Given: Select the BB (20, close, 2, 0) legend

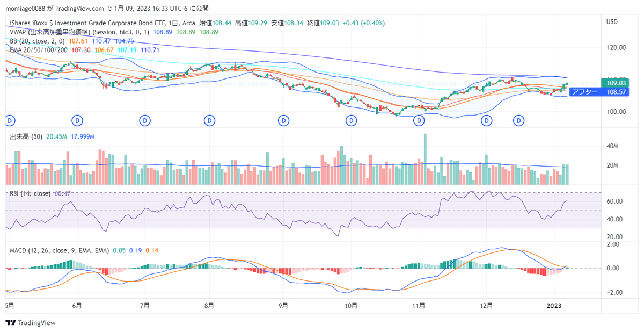Looking at the screenshot, I should tap(37, 40).
